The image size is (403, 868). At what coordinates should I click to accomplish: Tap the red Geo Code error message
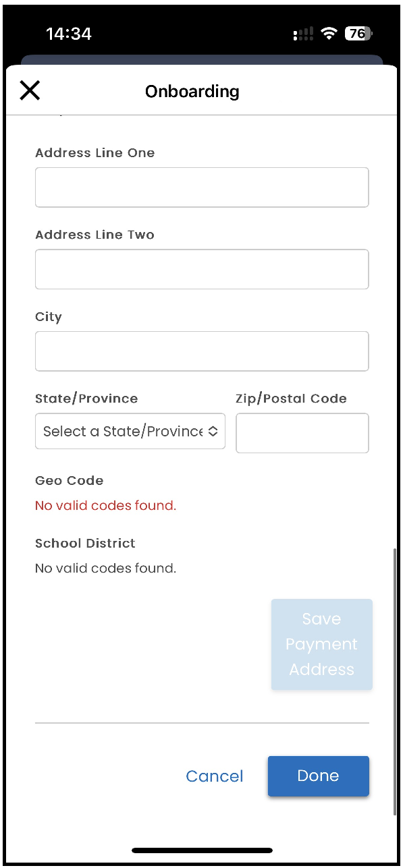pyautogui.click(x=105, y=506)
